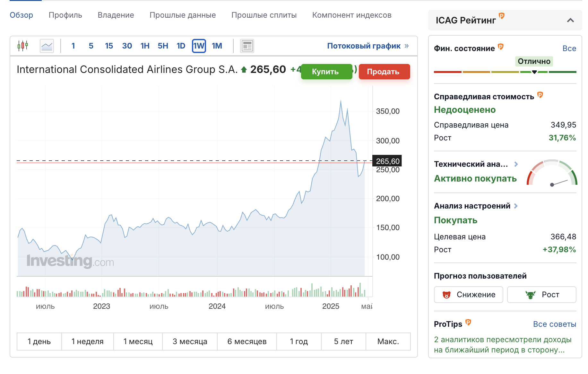The width and height of the screenshot is (588, 374).
Task: Switch to area chart type
Action: coord(47,46)
